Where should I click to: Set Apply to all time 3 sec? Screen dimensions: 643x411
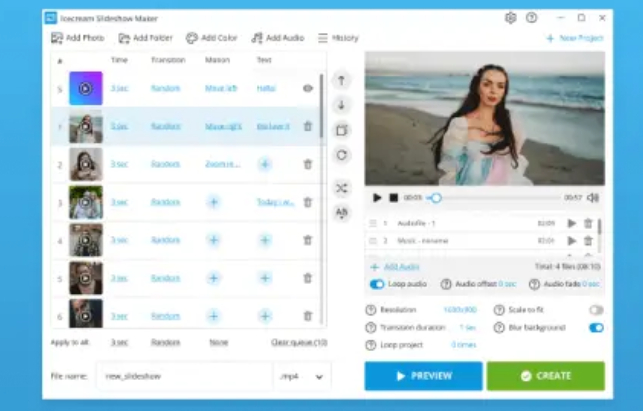point(119,342)
